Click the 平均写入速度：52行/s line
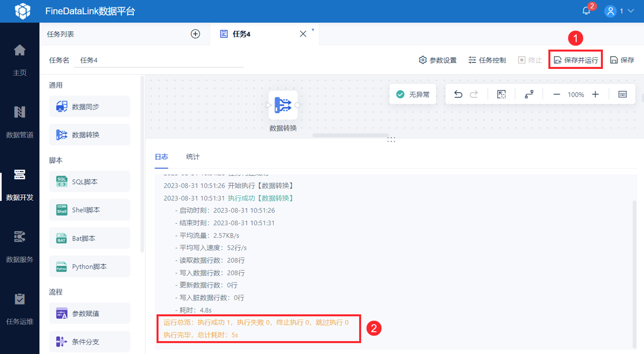This screenshot has height=354, width=644. 211,248
